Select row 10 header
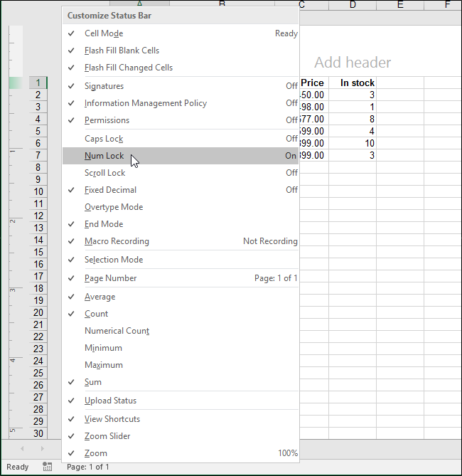Viewport: 462px width, 476px height. [x=38, y=191]
